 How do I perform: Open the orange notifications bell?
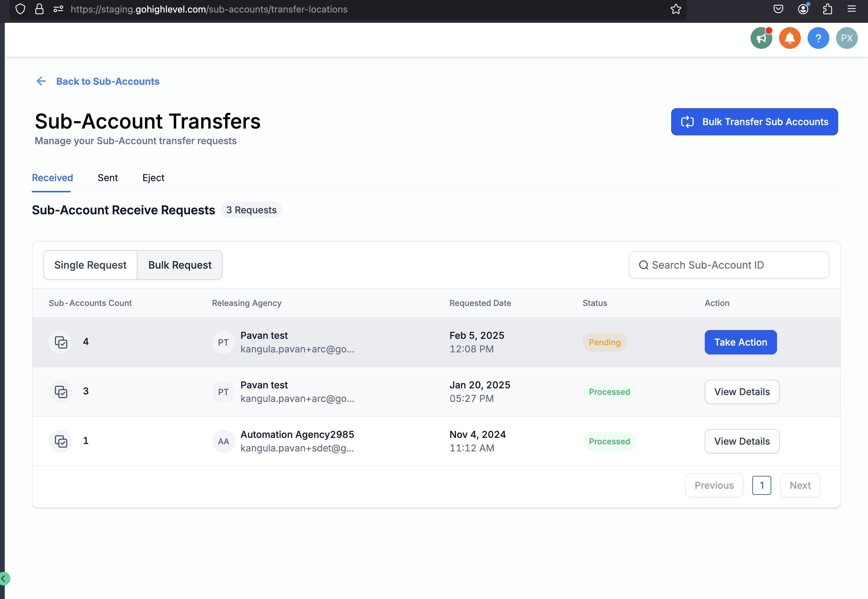click(x=790, y=38)
